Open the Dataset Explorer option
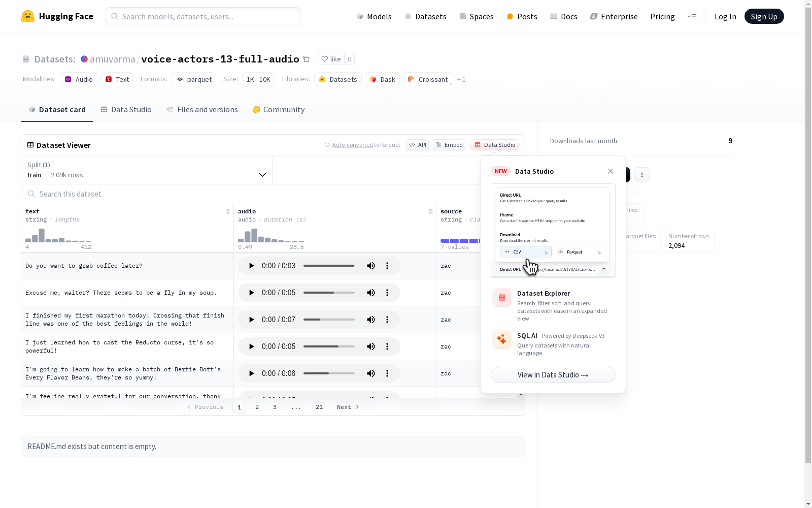This screenshot has height=508, width=812. tap(553, 305)
